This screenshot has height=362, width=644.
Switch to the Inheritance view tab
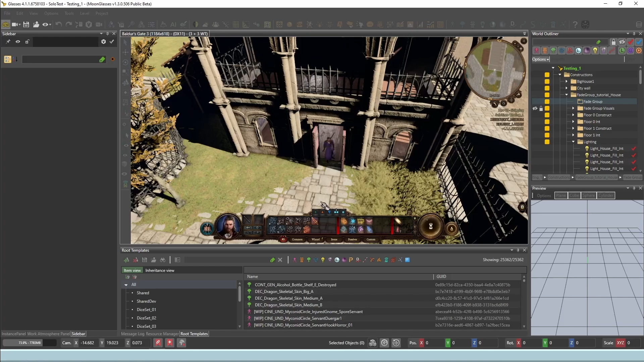pyautogui.click(x=160, y=270)
